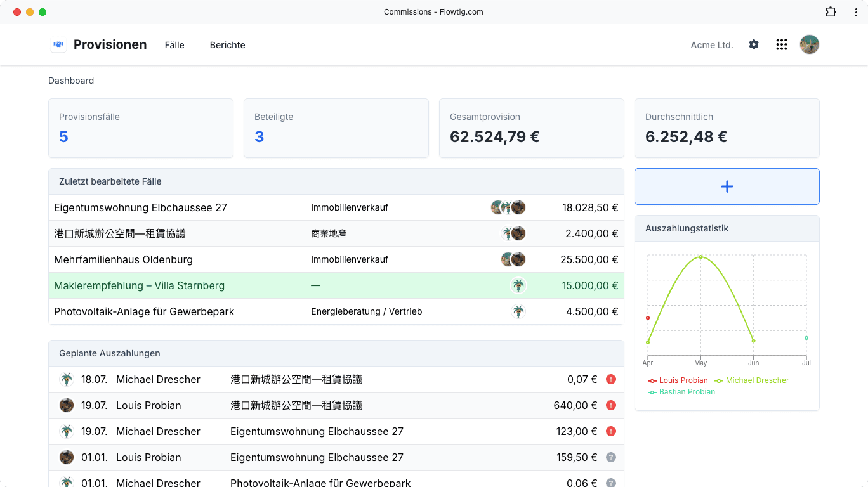Image resolution: width=868 pixels, height=487 pixels.
Task: Toggle Louis Probian series in chart legend
Action: click(678, 380)
